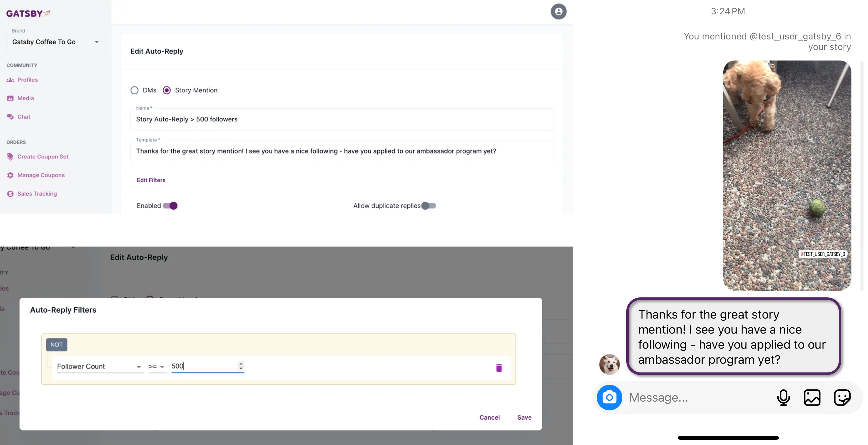Click the Sales Tracking dollar icon
This screenshot has height=445, width=868.
[x=11, y=194]
